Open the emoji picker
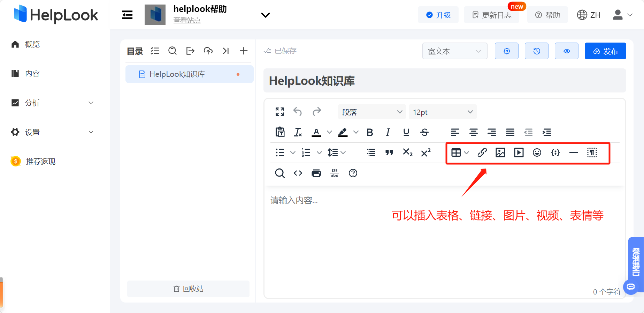 537,152
